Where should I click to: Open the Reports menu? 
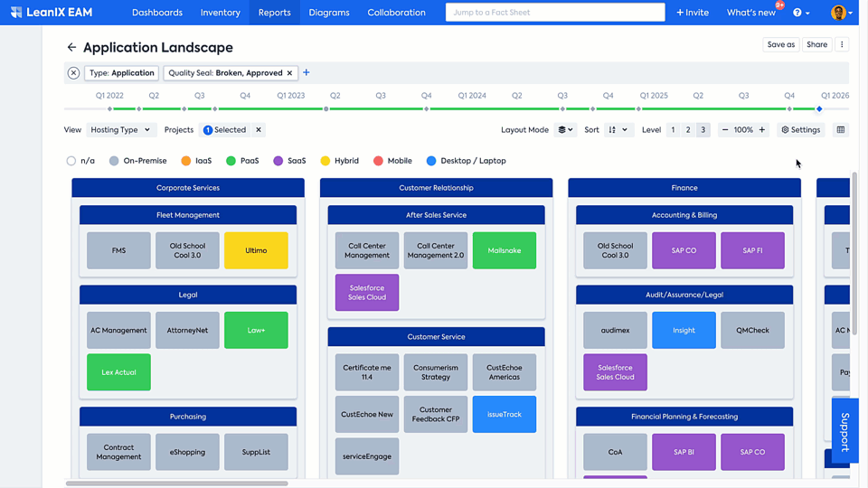point(275,12)
